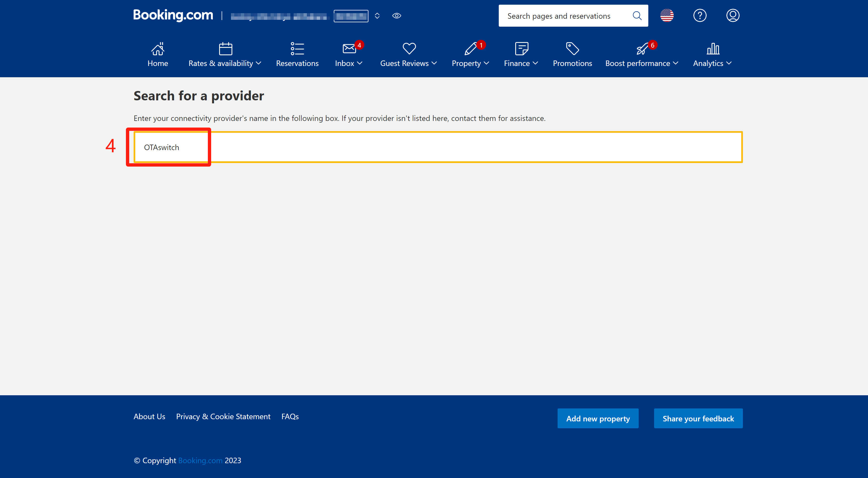Click the Boost performance rocket icon

point(642,49)
